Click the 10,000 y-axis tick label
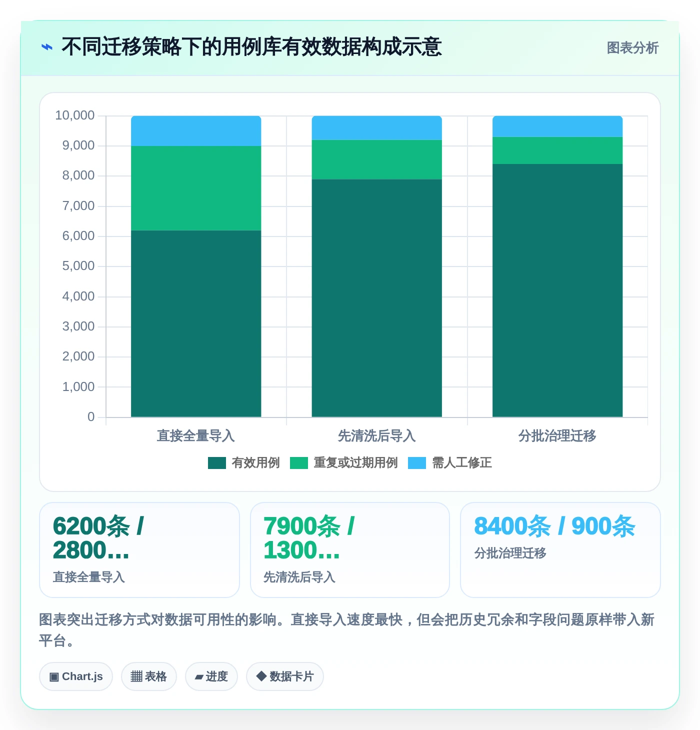The height and width of the screenshot is (730, 700). coord(75,115)
